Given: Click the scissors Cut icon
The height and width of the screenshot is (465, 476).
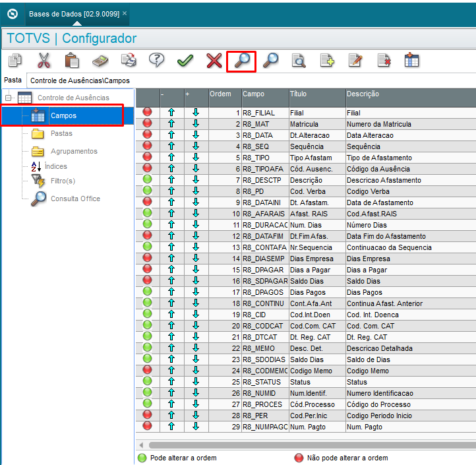Looking at the screenshot, I should pos(44,60).
